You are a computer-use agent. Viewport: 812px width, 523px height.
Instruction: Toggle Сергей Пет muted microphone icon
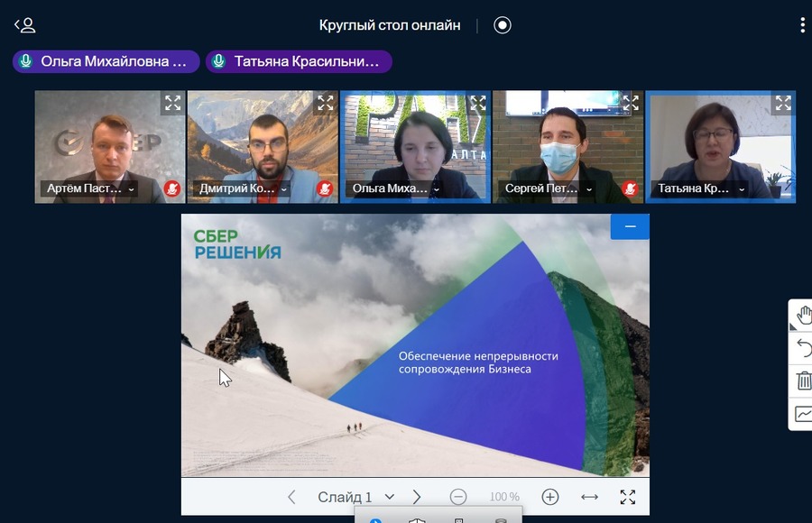(x=630, y=188)
